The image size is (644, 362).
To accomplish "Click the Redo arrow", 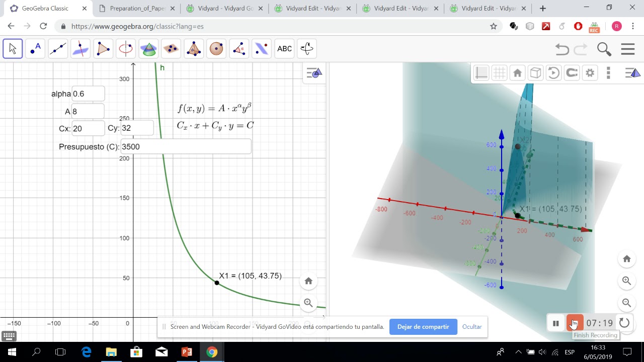I will (581, 49).
